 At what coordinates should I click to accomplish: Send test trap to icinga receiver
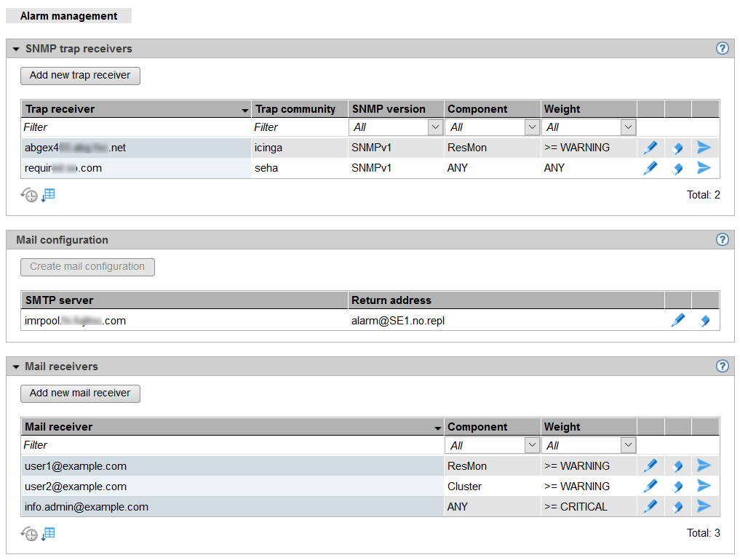pos(704,148)
